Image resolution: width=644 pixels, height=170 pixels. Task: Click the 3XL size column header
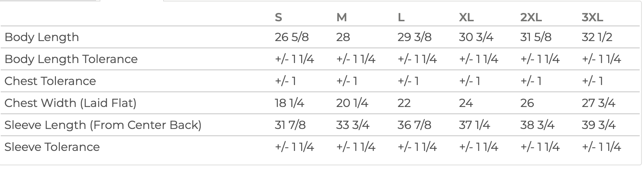point(592,17)
